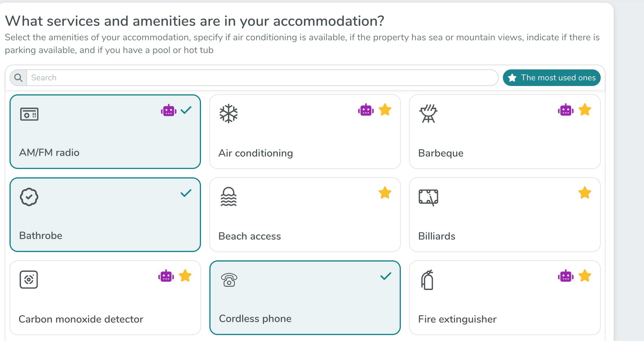Click the snowflake icon on Air conditioning

point(228,114)
